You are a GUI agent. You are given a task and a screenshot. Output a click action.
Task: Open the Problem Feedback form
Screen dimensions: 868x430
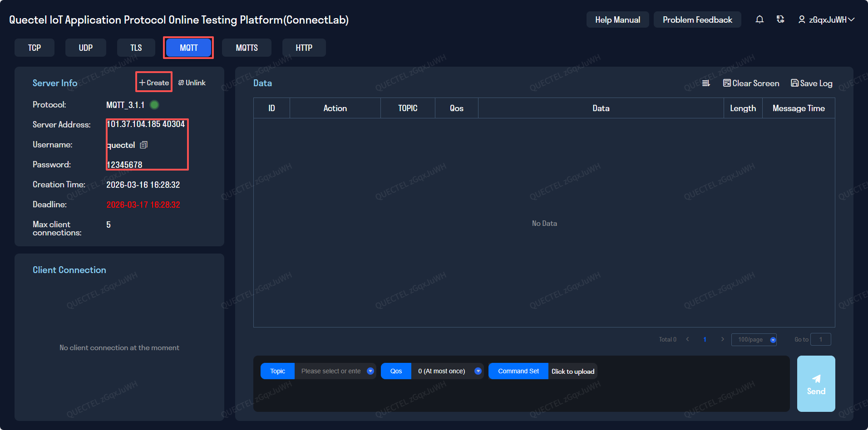click(697, 20)
